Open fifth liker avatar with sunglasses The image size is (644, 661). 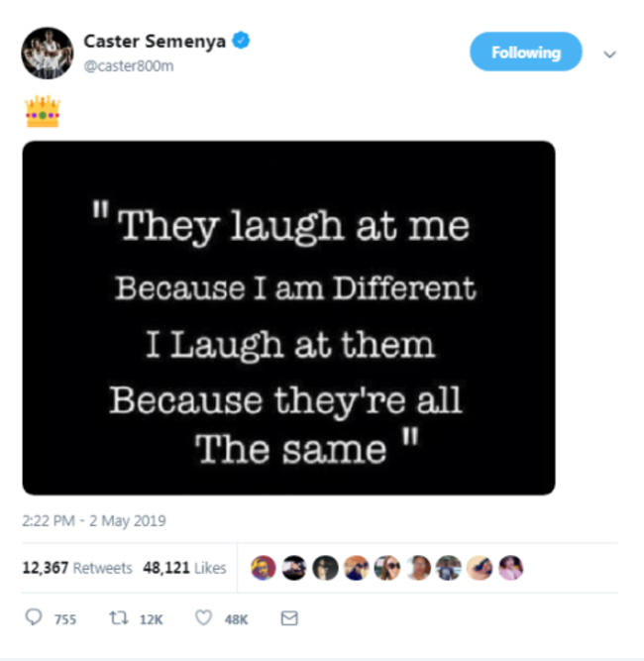(x=387, y=568)
